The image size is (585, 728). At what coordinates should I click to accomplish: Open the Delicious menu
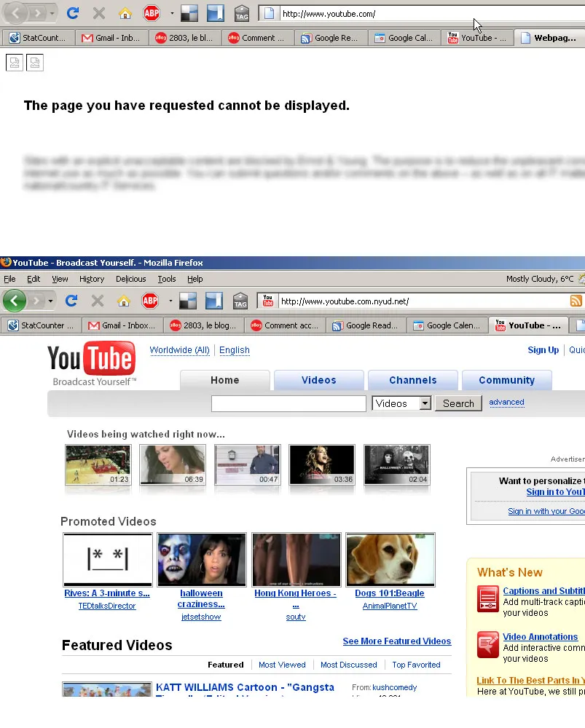(130, 279)
